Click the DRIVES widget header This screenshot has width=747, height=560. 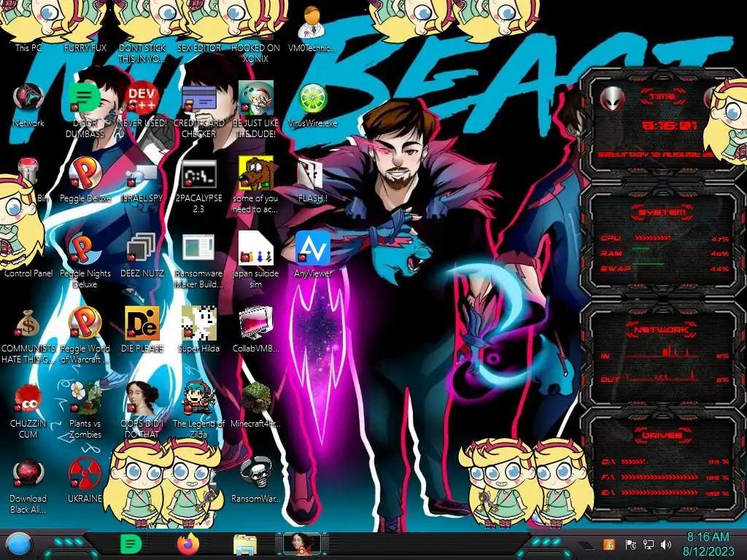coord(662,435)
